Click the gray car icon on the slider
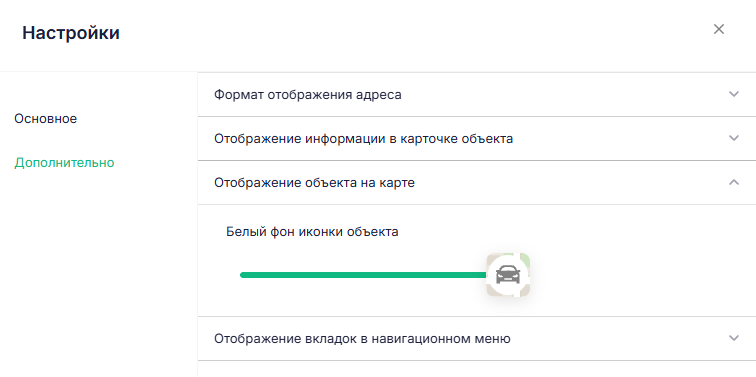This screenshot has height=377, width=756. pos(508,275)
